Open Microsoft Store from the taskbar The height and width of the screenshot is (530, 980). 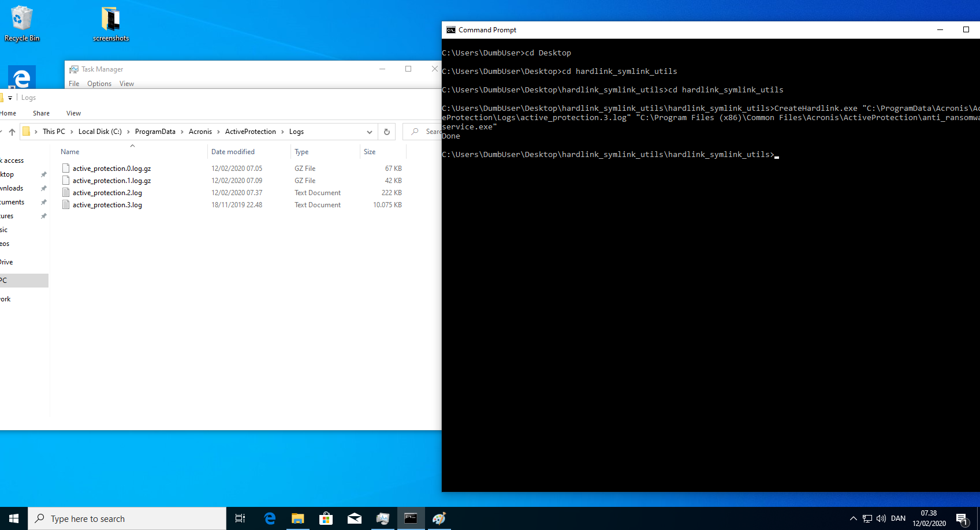coord(326,518)
